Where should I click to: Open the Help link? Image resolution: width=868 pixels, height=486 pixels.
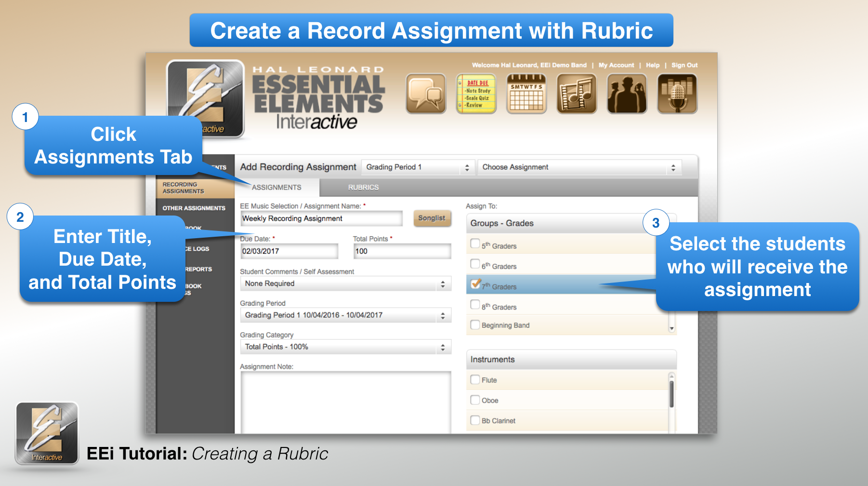coord(653,65)
